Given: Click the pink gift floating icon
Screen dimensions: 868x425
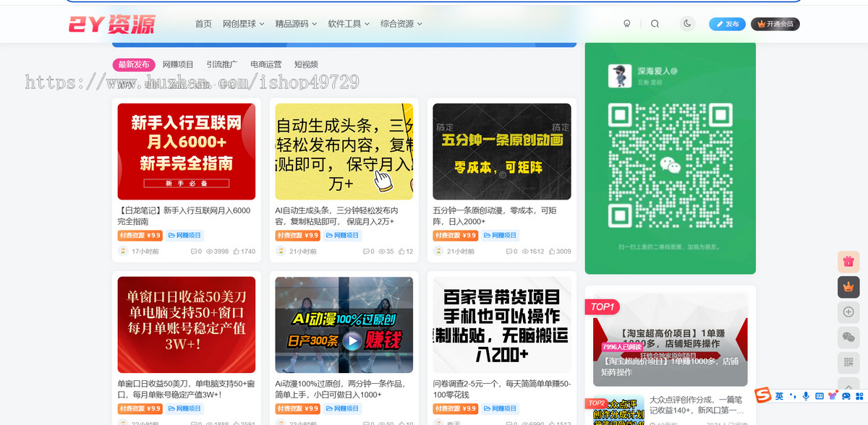Looking at the screenshot, I should 848,262.
